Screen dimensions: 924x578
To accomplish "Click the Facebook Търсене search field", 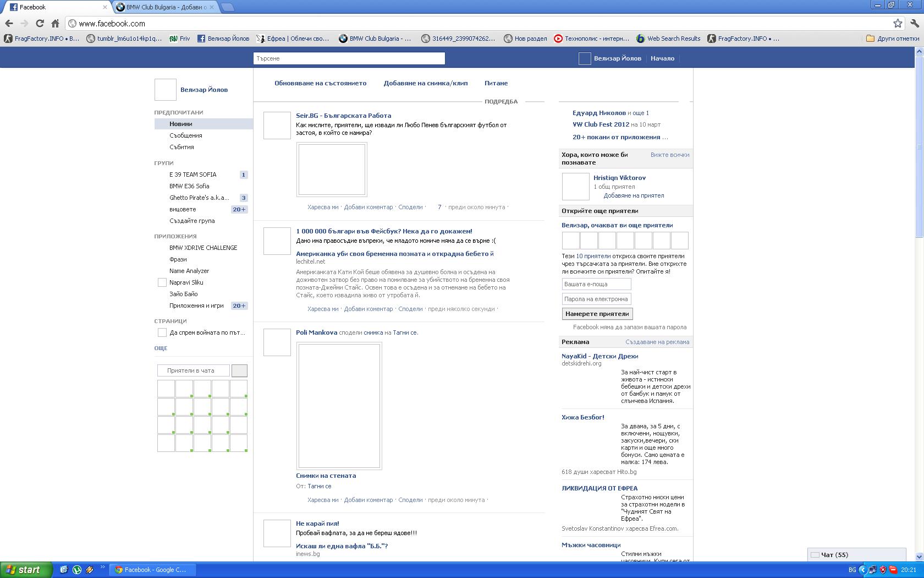I will (349, 58).
